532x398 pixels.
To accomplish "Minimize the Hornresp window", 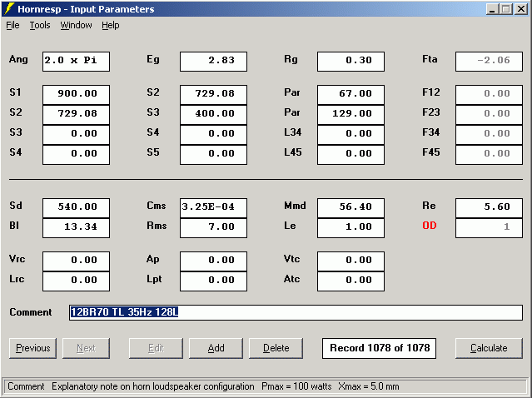I will pos(492,9).
